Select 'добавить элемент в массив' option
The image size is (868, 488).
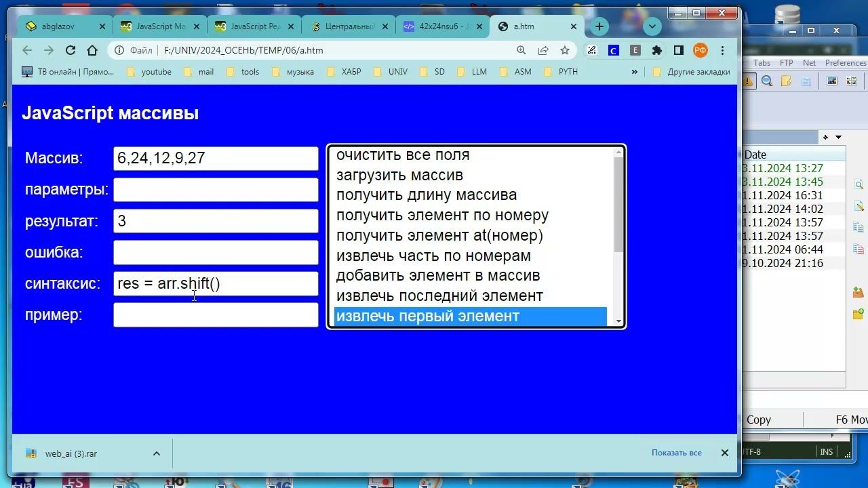pos(471,276)
